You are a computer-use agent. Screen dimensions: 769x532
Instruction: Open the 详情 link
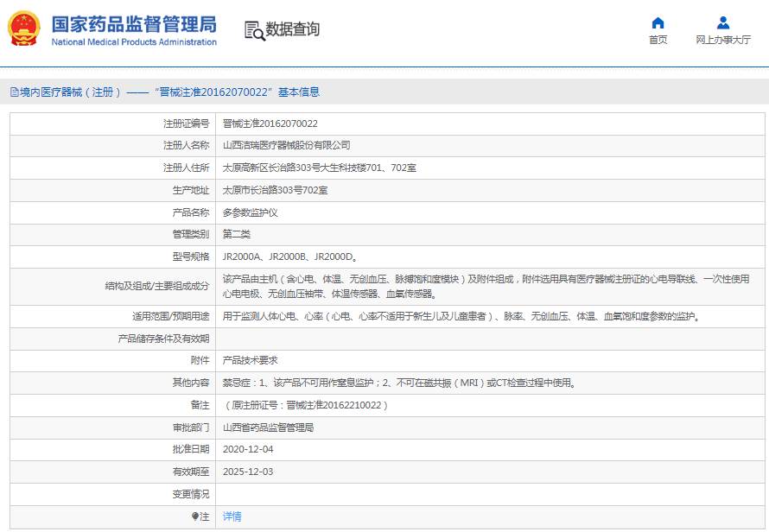tap(232, 516)
